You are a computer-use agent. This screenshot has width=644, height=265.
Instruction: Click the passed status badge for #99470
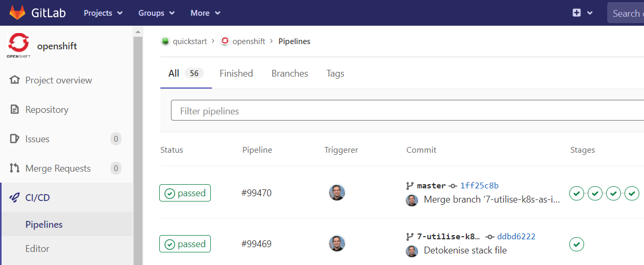(185, 193)
